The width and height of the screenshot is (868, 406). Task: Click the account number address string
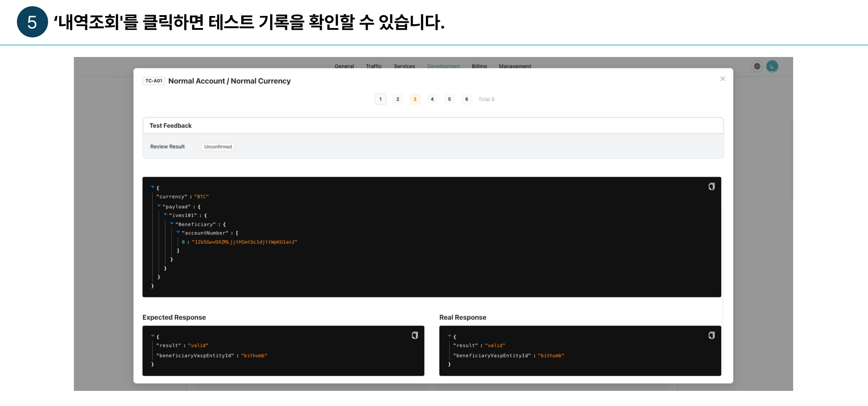(244, 242)
